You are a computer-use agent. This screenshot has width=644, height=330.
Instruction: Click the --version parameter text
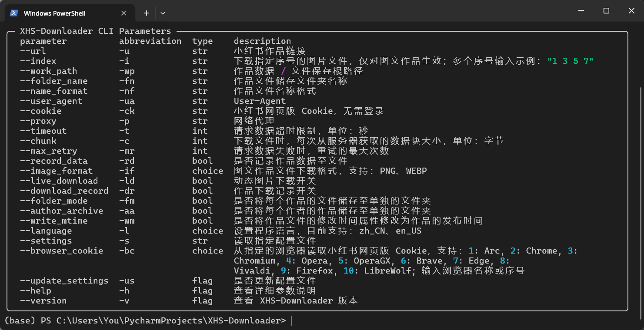point(43,301)
